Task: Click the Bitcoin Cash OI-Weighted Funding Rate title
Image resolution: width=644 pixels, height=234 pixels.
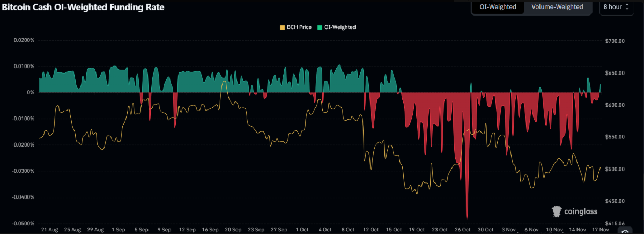Action: [83, 8]
